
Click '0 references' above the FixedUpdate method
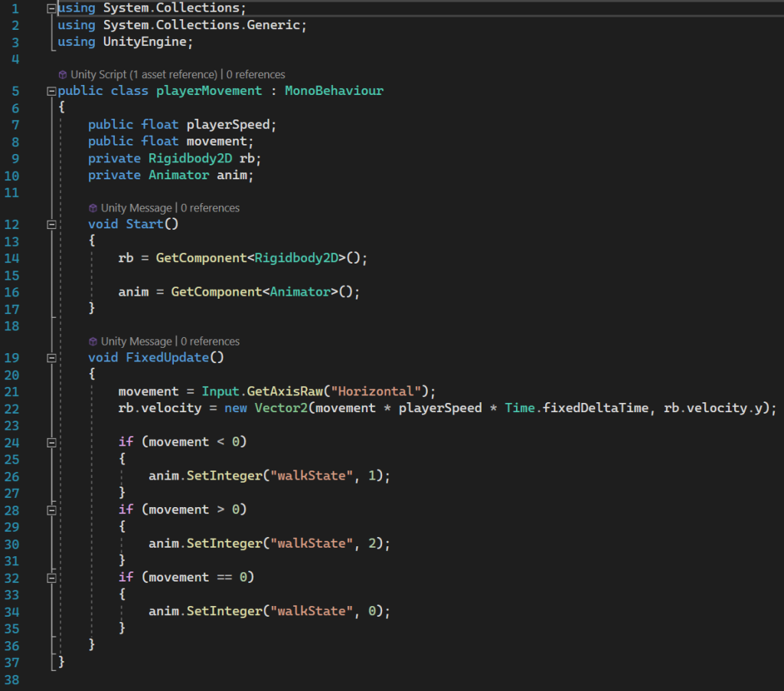coord(210,341)
